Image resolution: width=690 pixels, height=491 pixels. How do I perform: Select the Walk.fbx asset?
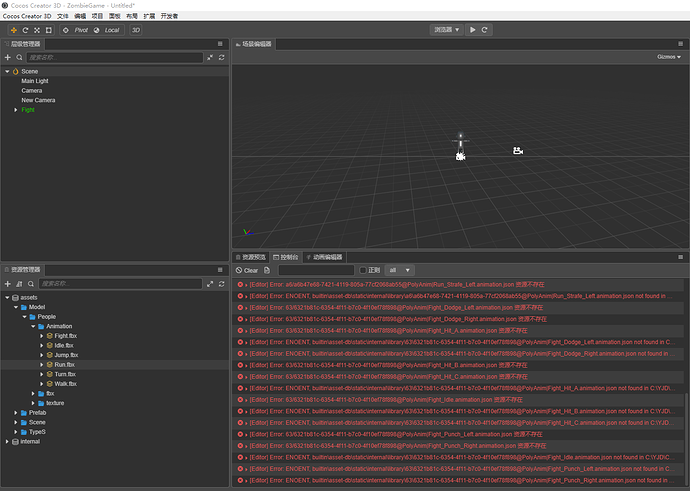click(x=66, y=384)
